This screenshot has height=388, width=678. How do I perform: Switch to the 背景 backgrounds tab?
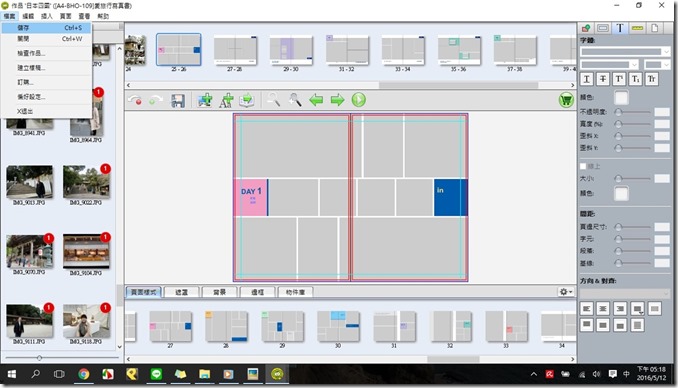tap(220, 292)
